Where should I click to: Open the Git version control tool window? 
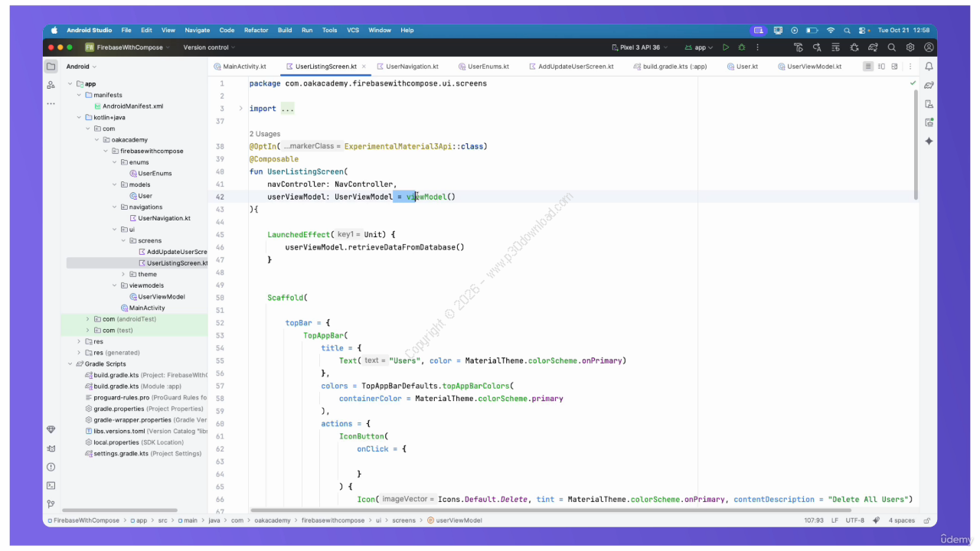point(51,504)
